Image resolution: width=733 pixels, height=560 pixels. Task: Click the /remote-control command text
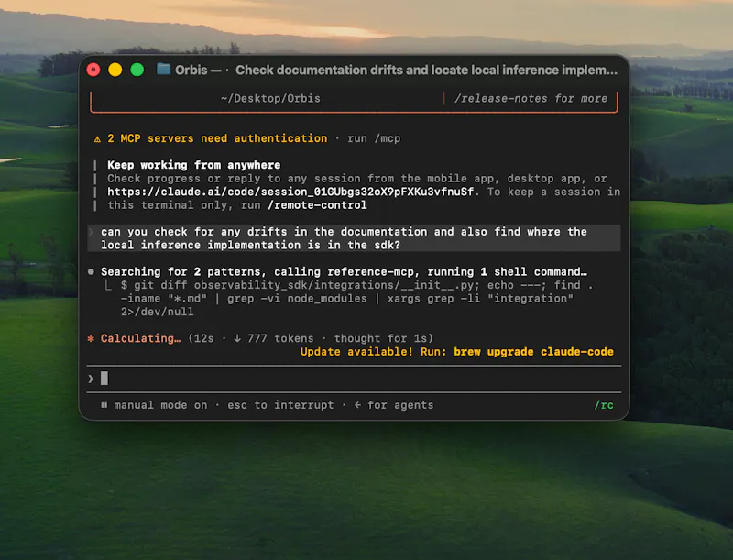[317, 205]
